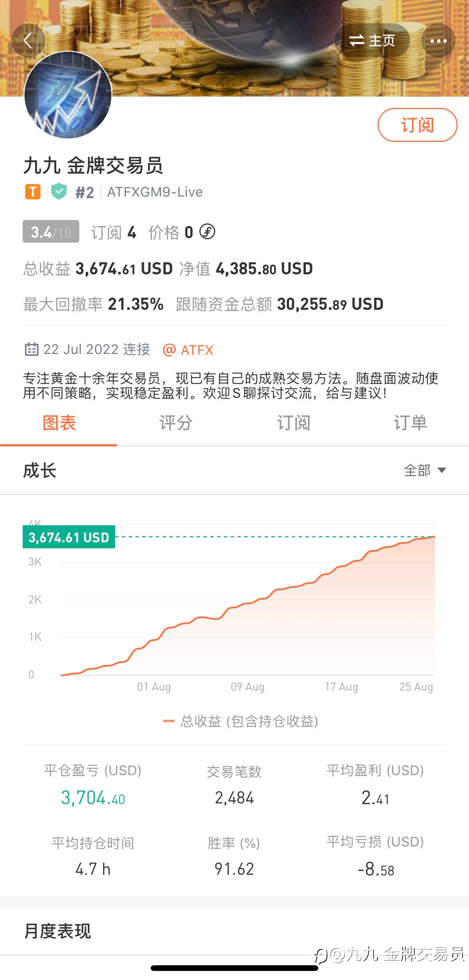469x980 pixels.
Task: Tap the green verified shield badge
Action: click(x=59, y=191)
